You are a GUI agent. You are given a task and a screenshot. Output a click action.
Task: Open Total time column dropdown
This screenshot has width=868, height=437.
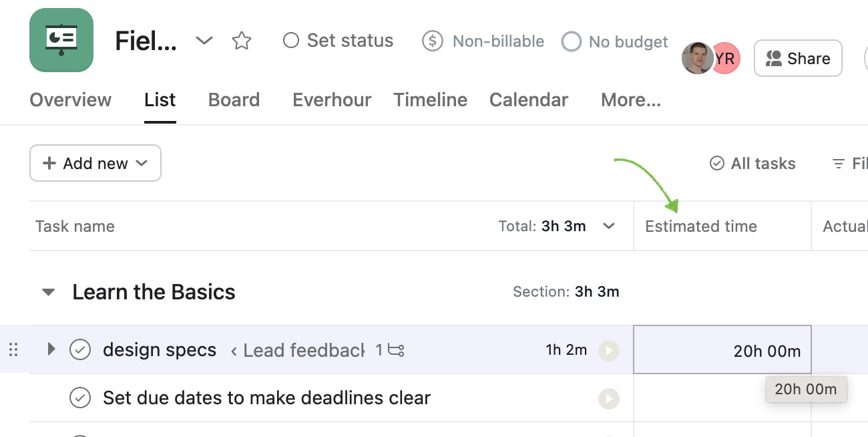coord(608,227)
